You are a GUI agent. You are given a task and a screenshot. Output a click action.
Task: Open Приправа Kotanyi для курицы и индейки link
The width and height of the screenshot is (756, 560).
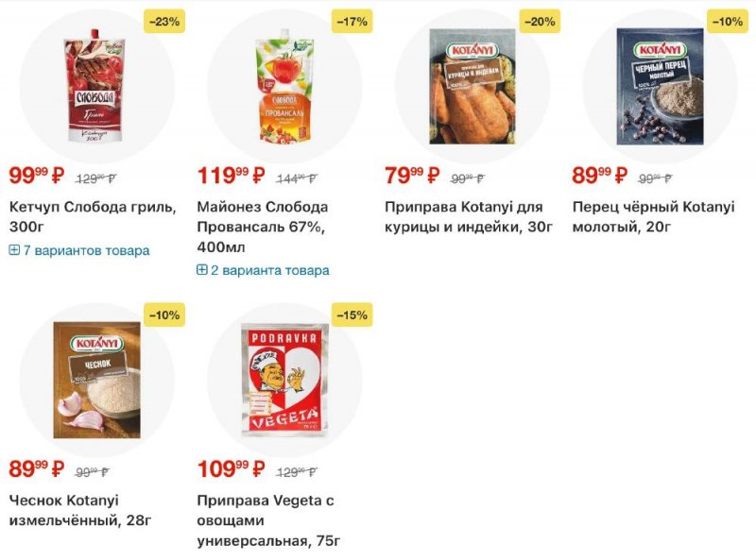click(468, 216)
